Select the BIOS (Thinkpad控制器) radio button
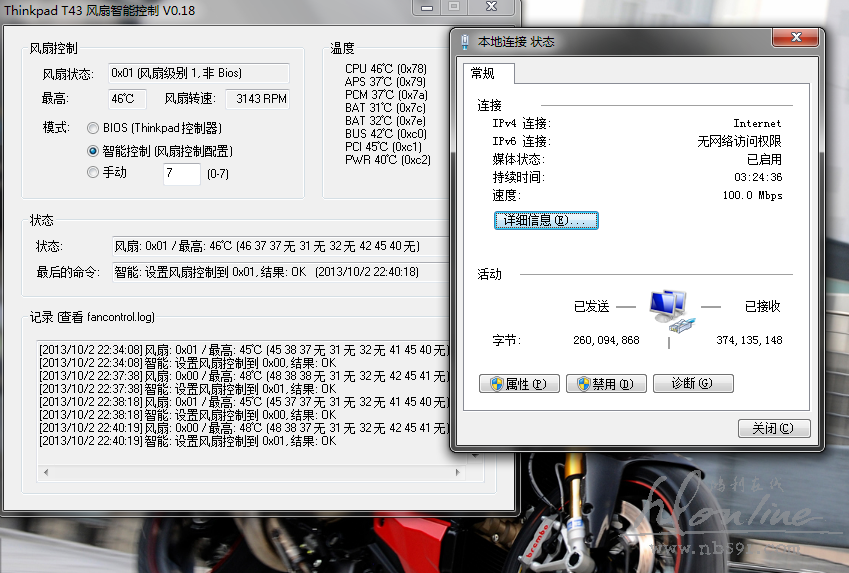Viewport: 849px width, 573px height. coord(94,128)
